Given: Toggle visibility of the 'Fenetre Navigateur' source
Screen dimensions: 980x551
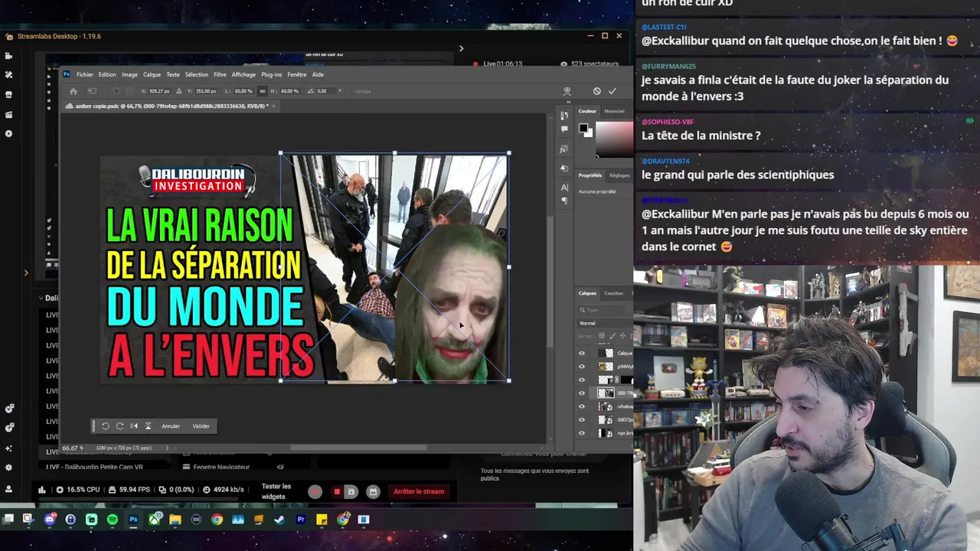Looking at the screenshot, I should (x=281, y=467).
